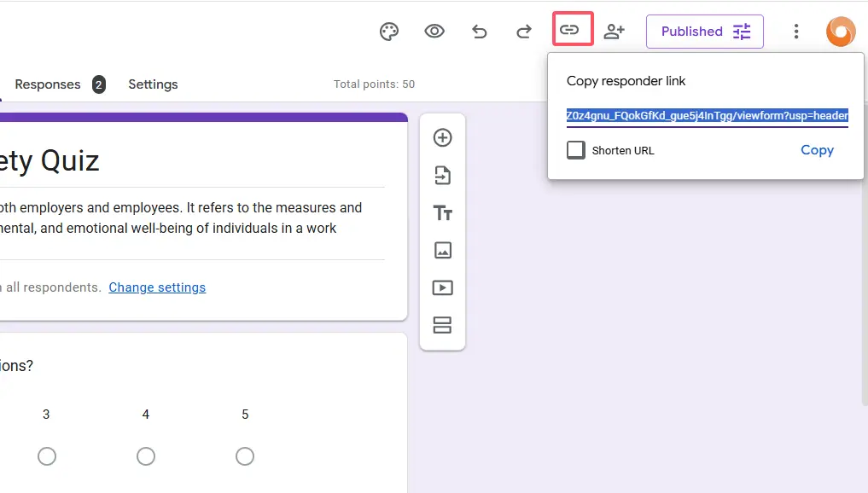Click the Copy button in link popup

[817, 150]
